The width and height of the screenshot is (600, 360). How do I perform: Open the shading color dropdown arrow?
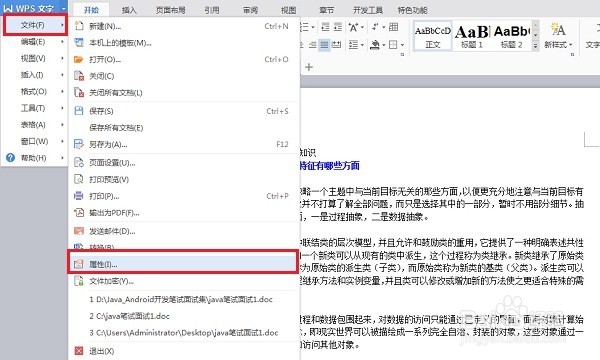[383, 45]
